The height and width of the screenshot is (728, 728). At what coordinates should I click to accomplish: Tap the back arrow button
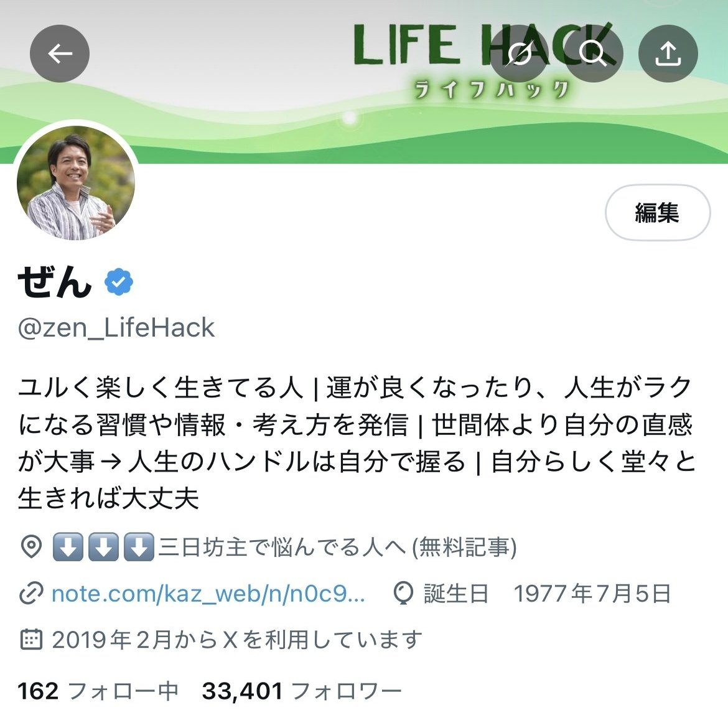coord(60,54)
